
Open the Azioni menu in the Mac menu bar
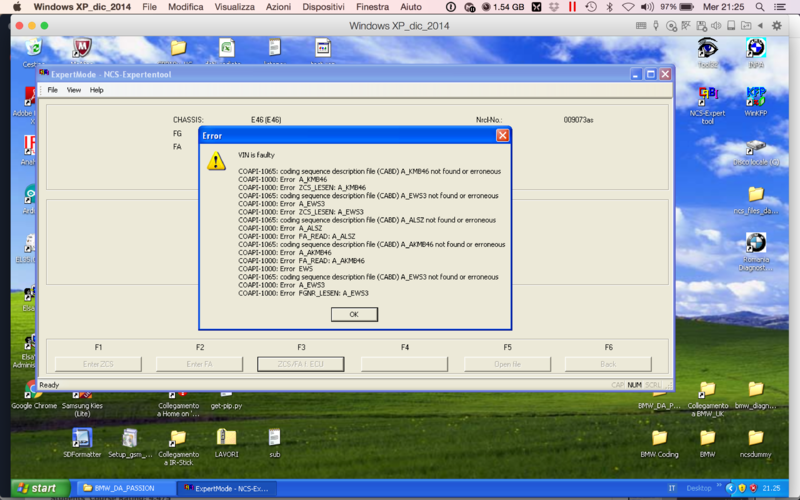pyautogui.click(x=278, y=7)
